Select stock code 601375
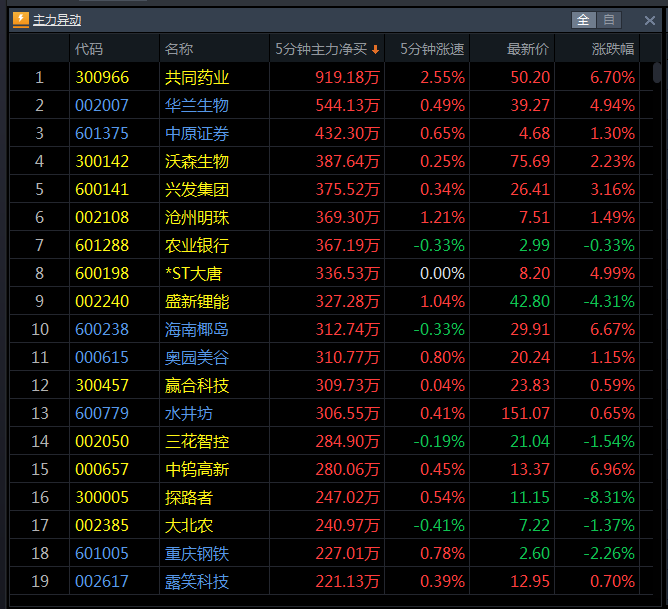Image resolution: width=668 pixels, height=609 pixels. click(x=102, y=133)
